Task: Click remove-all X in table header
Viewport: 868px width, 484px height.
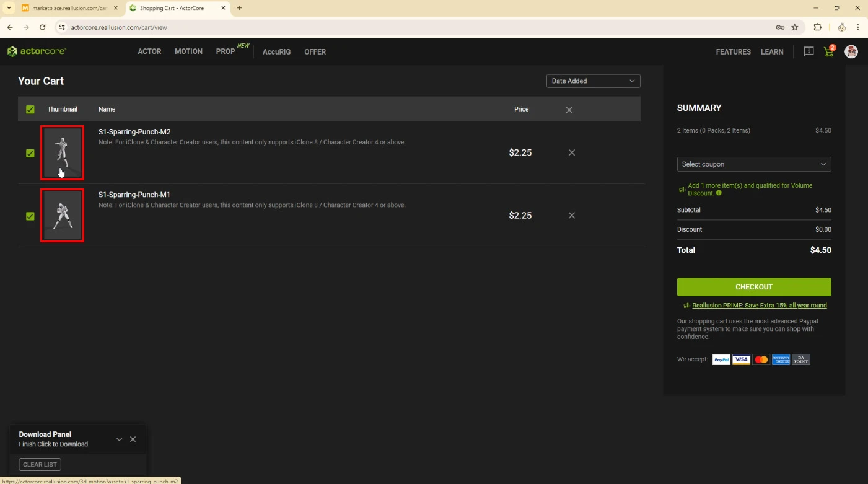Action: click(569, 110)
